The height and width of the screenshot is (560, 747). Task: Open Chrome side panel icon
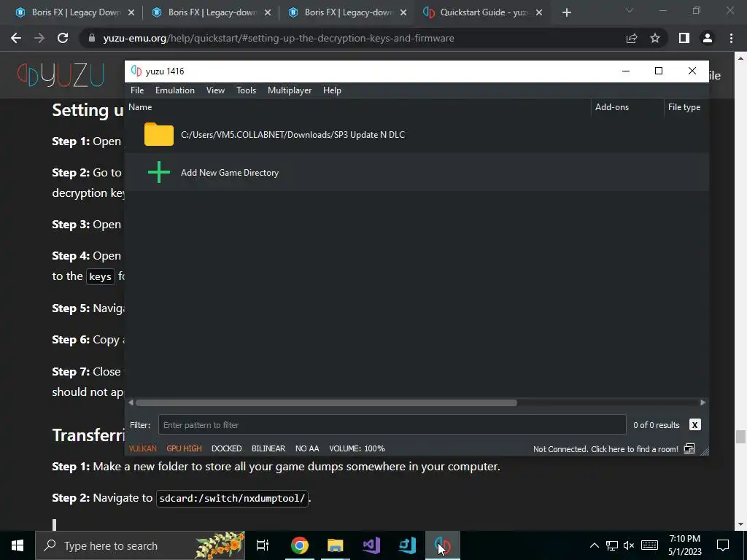click(684, 38)
